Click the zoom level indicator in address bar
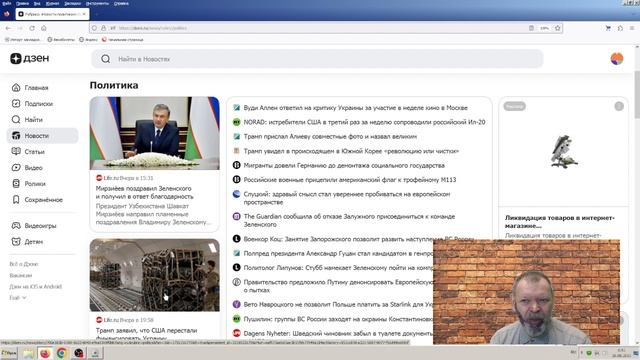 pyautogui.click(x=544, y=28)
